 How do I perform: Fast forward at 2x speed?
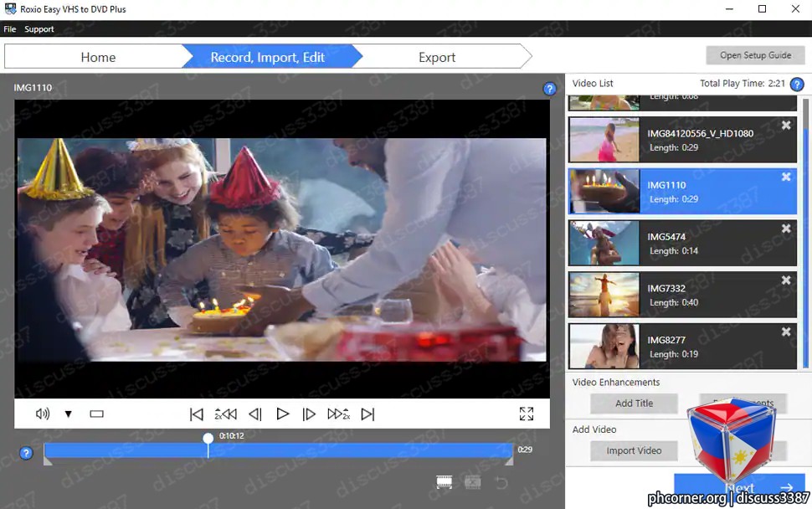click(339, 414)
